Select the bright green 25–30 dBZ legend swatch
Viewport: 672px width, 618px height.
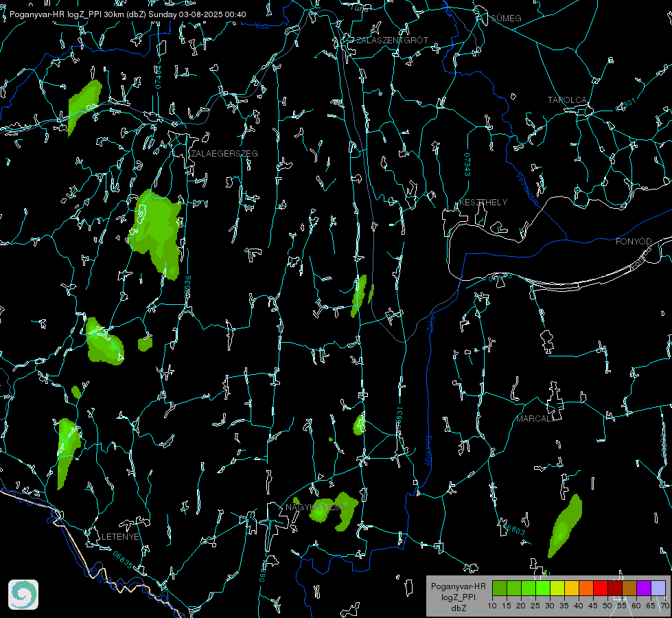click(x=543, y=588)
